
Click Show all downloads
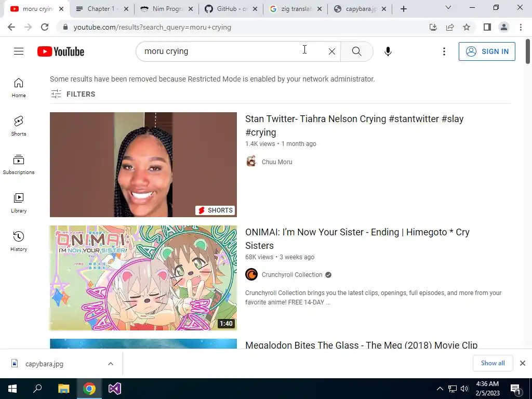(x=493, y=363)
